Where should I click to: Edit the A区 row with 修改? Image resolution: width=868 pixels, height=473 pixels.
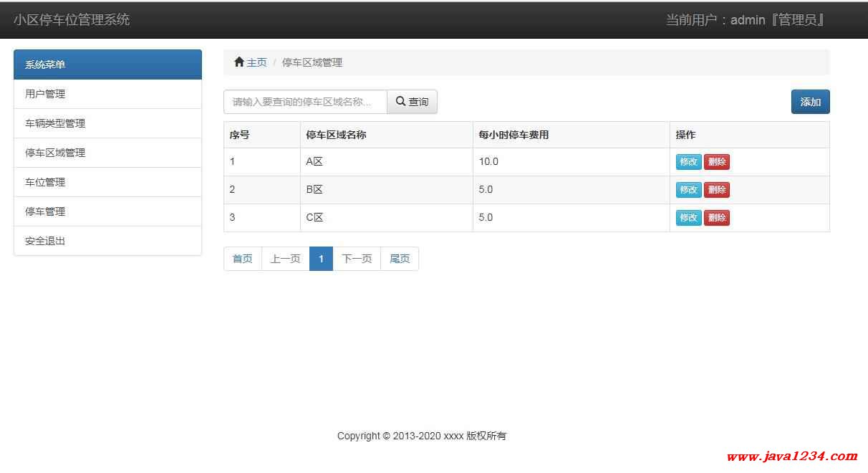pyautogui.click(x=688, y=162)
